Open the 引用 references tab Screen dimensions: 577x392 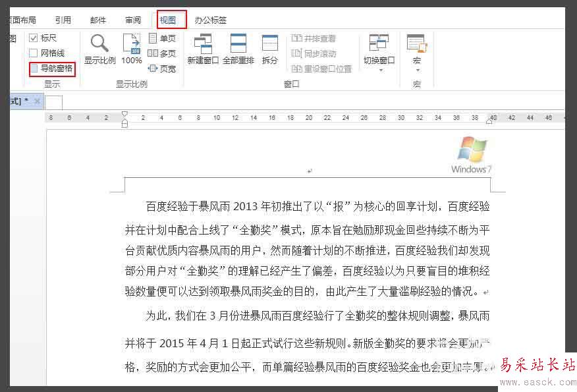click(63, 20)
